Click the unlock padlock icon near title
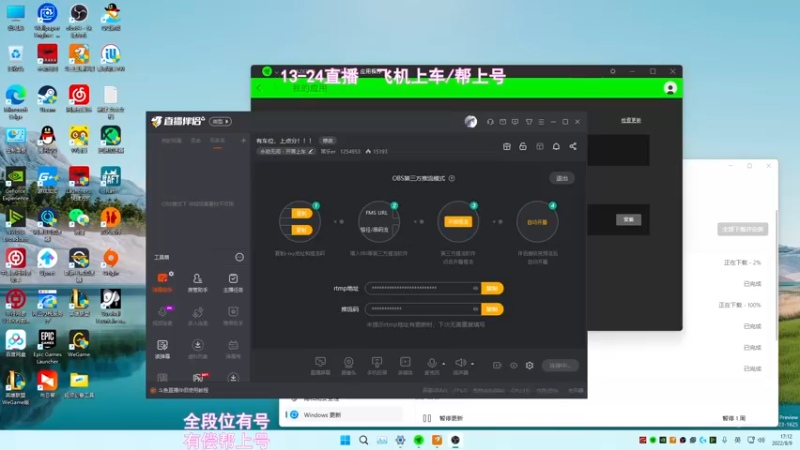Image resolution: width=800 pixels, height=450 pixels. (x=523, y=146)
